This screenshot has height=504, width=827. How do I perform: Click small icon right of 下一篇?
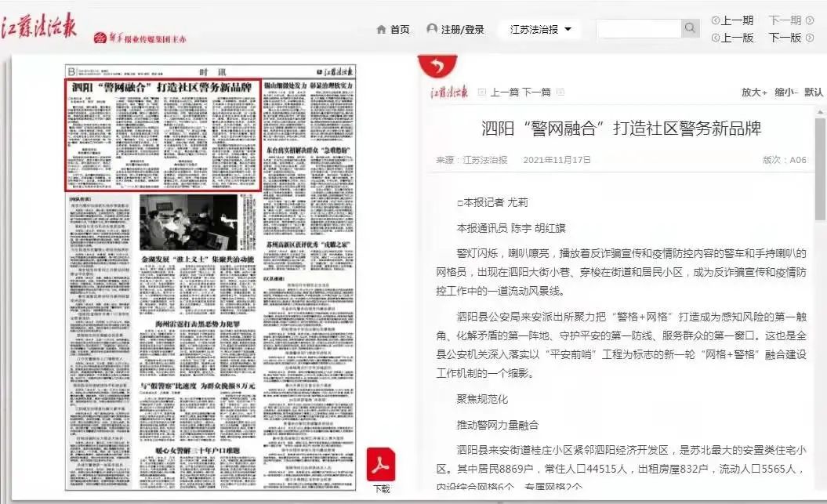[560, 92]
